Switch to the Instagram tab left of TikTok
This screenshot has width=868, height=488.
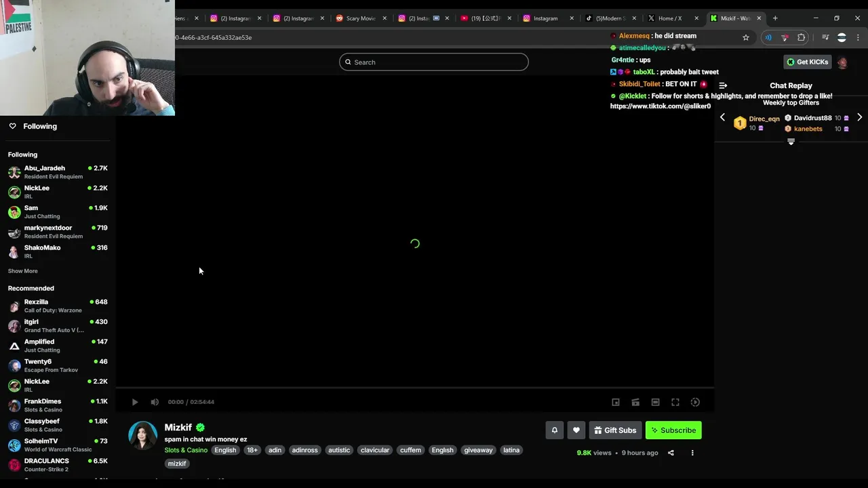pyautogui.click(x=548, y=18)
